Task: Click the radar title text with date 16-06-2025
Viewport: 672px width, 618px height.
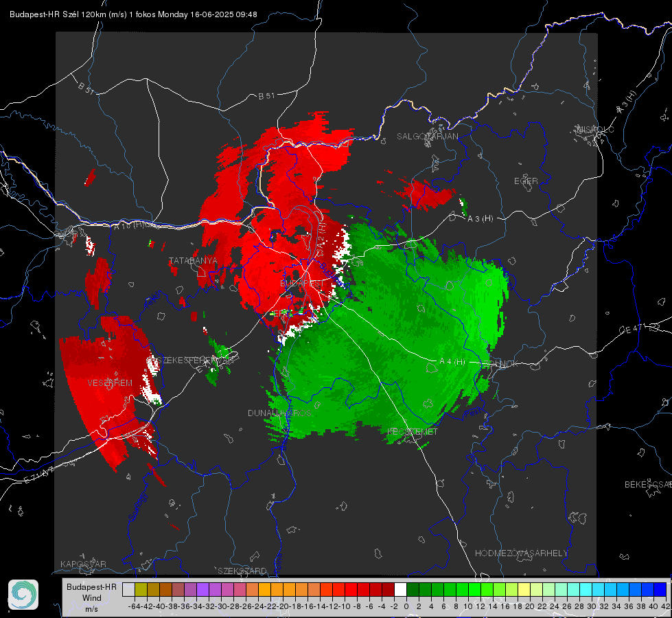Action: tap(133, 14)
